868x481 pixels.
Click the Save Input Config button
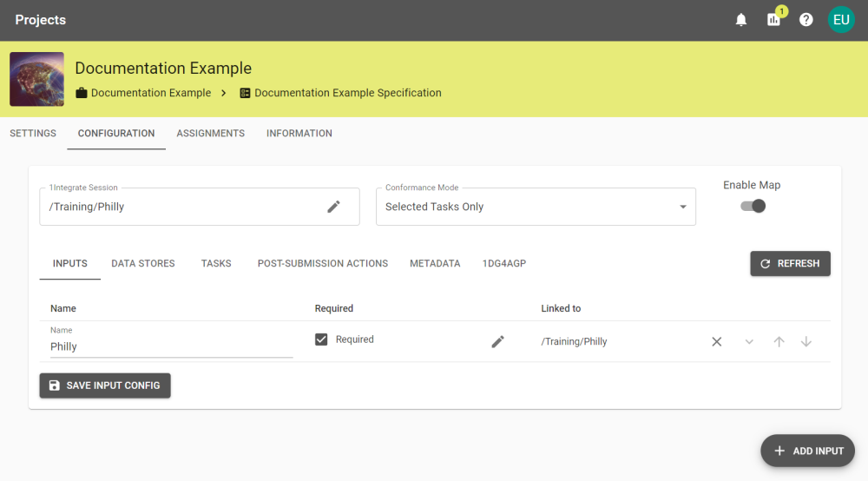105,385
